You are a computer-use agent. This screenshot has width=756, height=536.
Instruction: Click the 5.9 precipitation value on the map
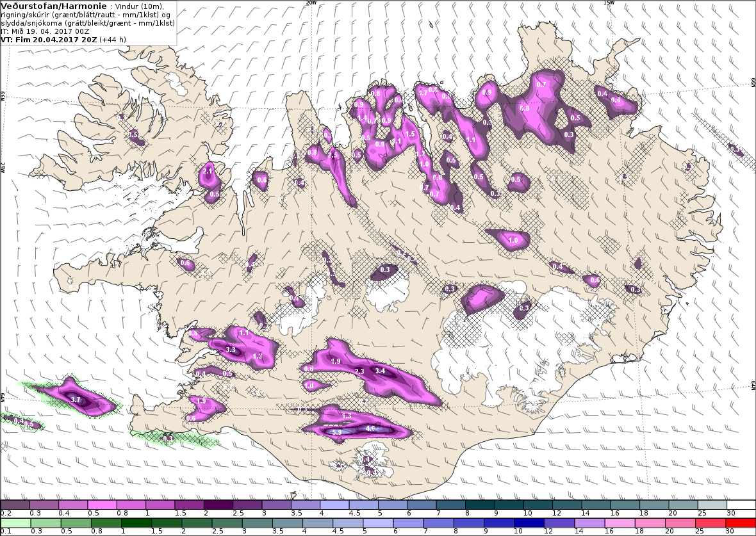tap(337, 432)
